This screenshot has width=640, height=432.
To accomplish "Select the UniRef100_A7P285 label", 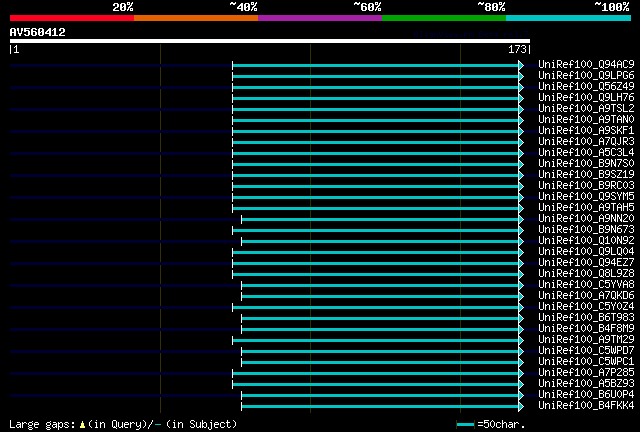I will click(x=586, y=373).
